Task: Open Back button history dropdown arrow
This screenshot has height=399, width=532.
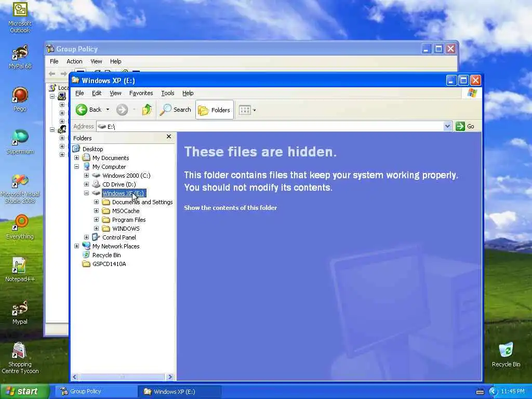Action: point(108,110)
